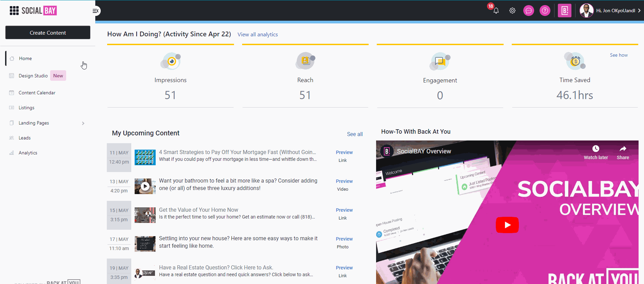Click the Impressions eye icon

coord(171,61)
